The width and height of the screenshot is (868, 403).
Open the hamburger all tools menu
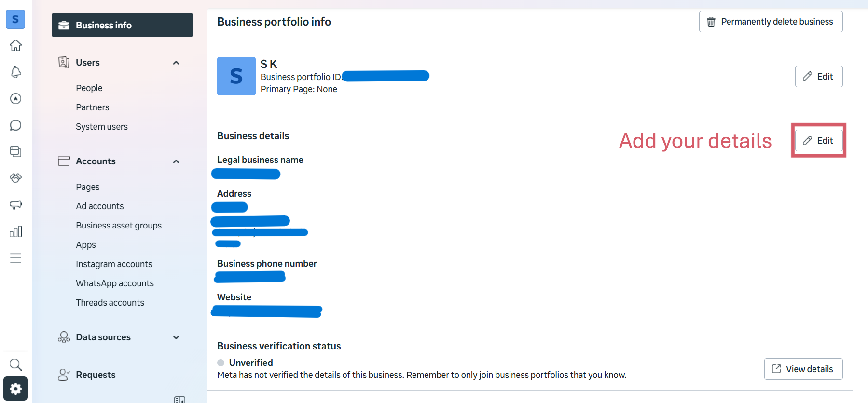tap(15, 258)
